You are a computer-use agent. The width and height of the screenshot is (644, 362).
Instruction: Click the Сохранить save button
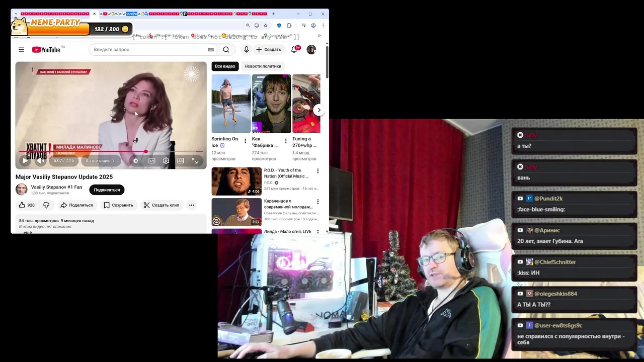118,205
